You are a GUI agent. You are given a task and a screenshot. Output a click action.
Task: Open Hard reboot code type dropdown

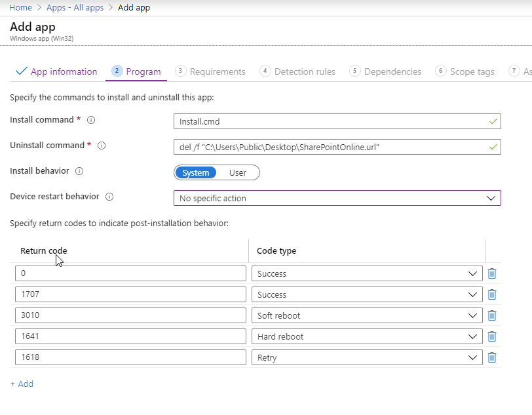pos(367,336)
